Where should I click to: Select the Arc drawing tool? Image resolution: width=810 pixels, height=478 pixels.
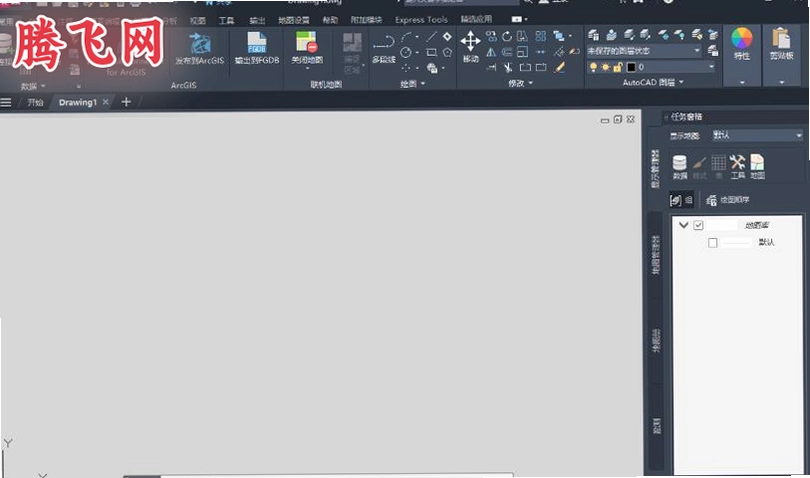[x=408, y=37]
